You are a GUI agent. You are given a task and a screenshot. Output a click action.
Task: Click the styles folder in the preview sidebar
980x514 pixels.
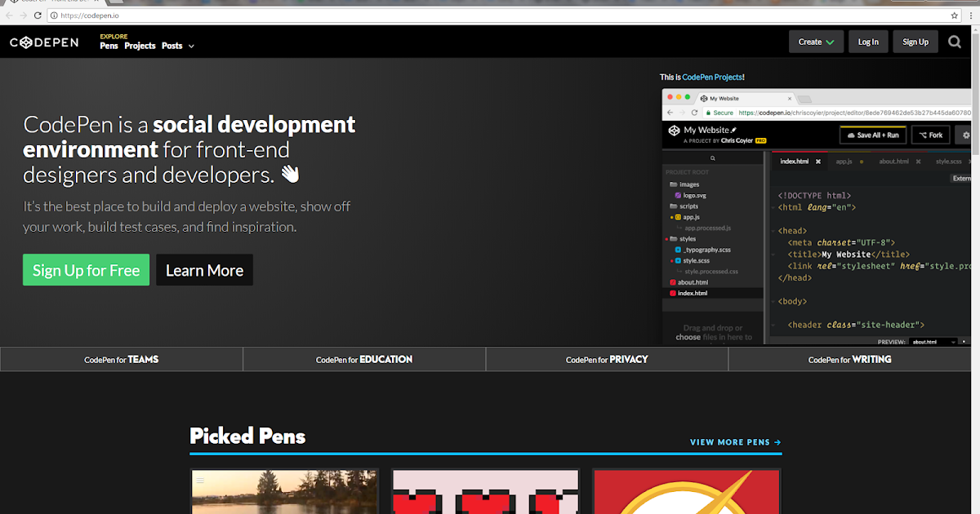tap(681, 239)
